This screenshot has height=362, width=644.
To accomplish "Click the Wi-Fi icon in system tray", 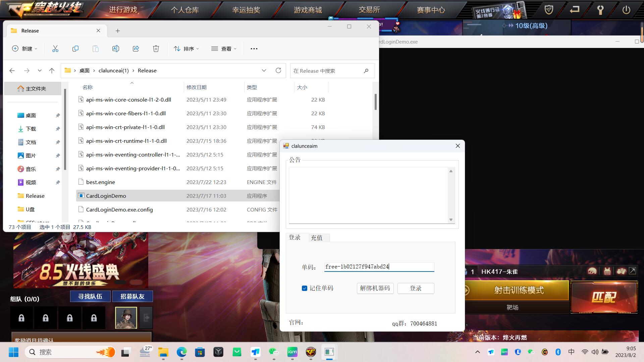I will pyautogui.click(x=585, y=352).
